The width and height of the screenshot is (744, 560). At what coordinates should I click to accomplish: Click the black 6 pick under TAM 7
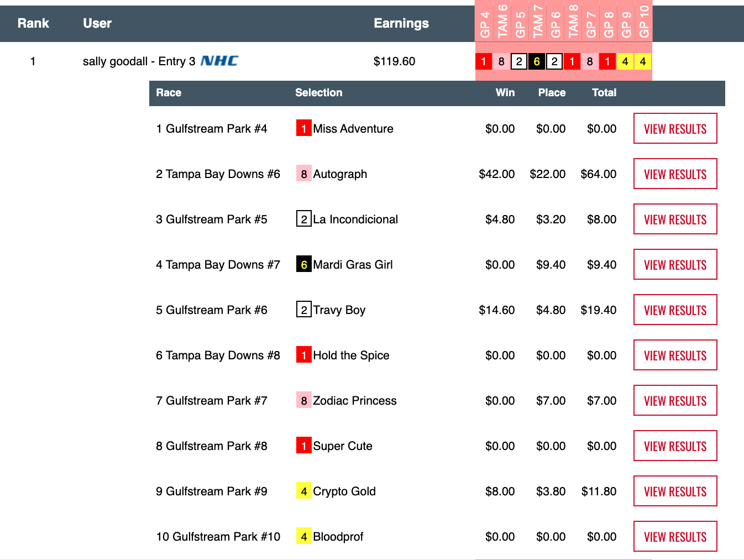[537, 61]
